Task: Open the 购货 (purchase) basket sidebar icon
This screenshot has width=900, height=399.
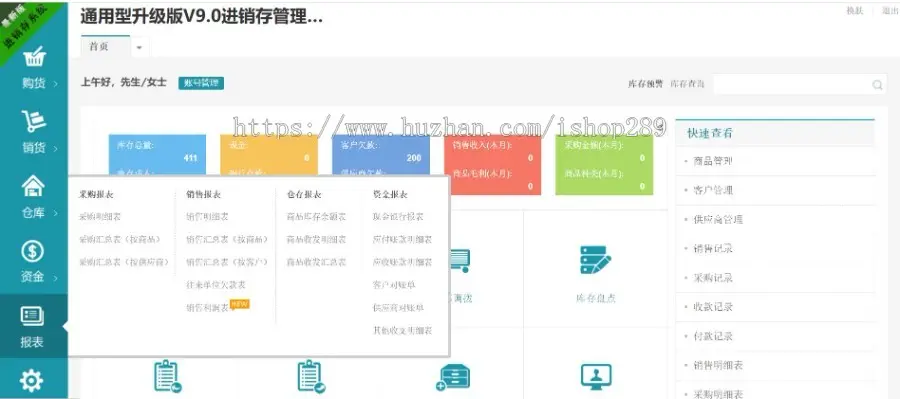Action: [34, 57]
